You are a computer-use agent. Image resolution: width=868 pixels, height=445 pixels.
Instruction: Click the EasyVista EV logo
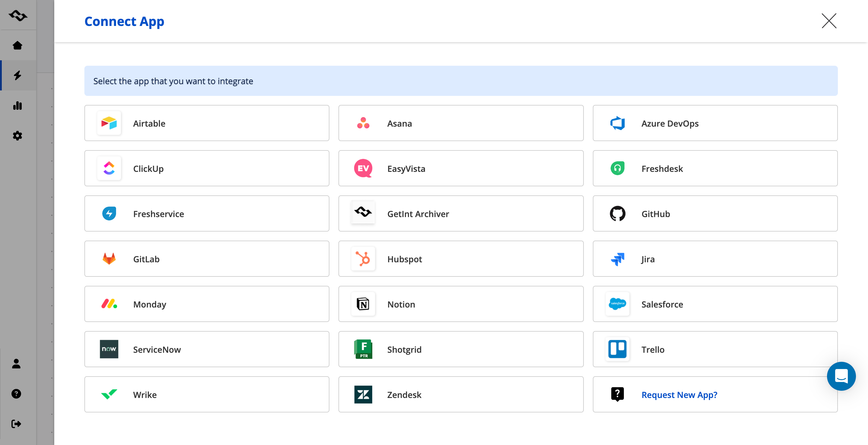pyautogui.click(x=363, y=168)
